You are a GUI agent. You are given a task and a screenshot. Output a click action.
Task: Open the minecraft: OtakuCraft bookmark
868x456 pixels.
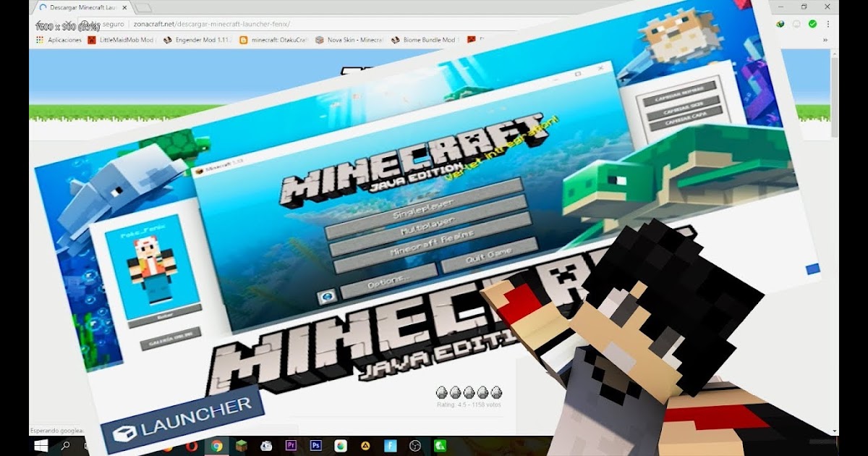click(273, 40)
